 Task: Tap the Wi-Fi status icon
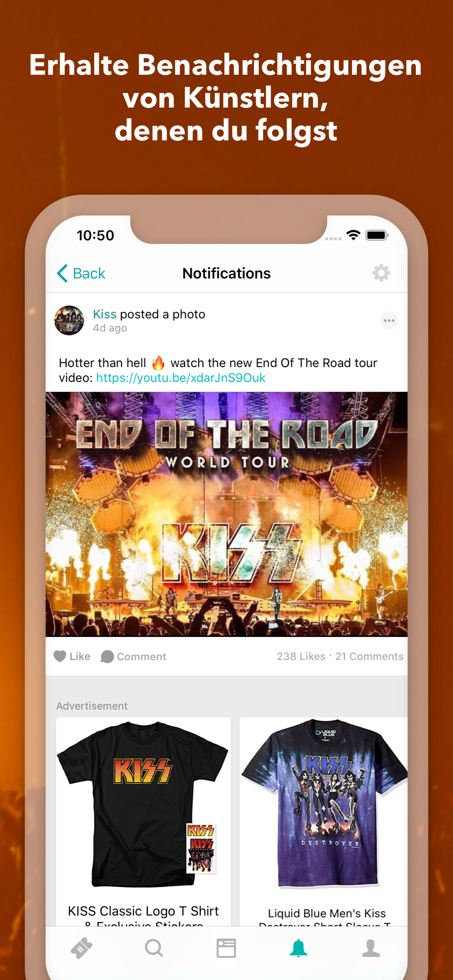tap(354, 235)
